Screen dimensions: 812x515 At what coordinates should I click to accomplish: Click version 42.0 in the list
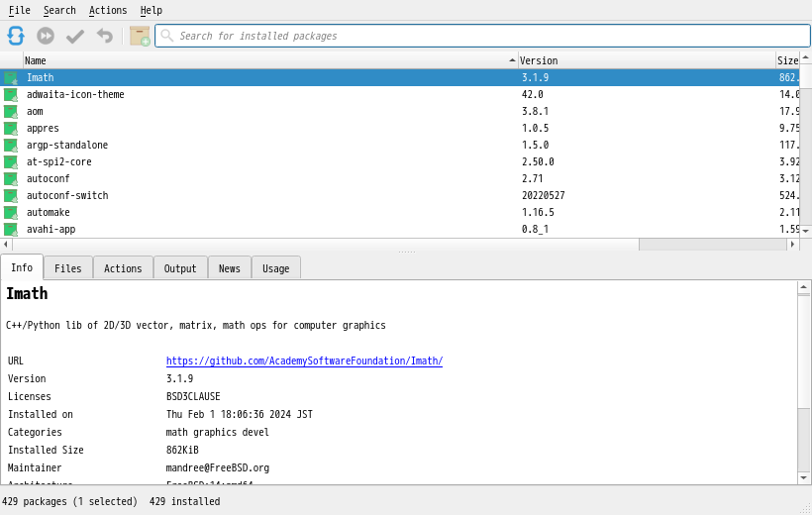(533, 94)
